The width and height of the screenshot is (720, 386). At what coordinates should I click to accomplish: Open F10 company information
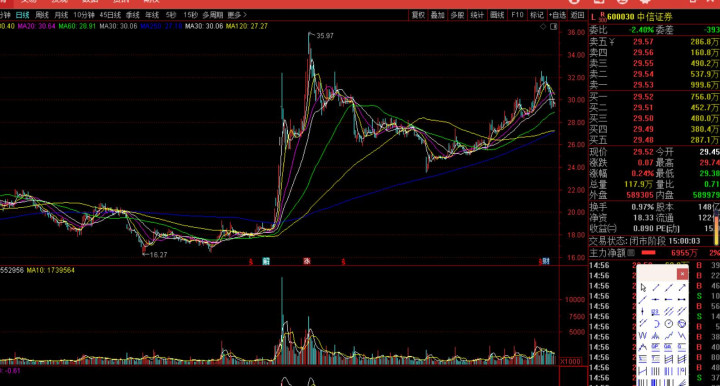517,15
